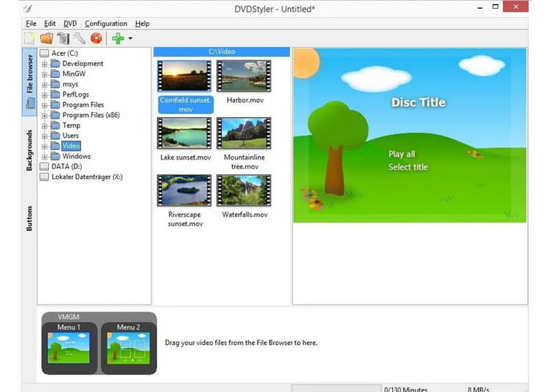The height and width of the screenshot is (392, 550).
Task: Select the Menu 1 thumbnail in the timeline
Action: 69,348
